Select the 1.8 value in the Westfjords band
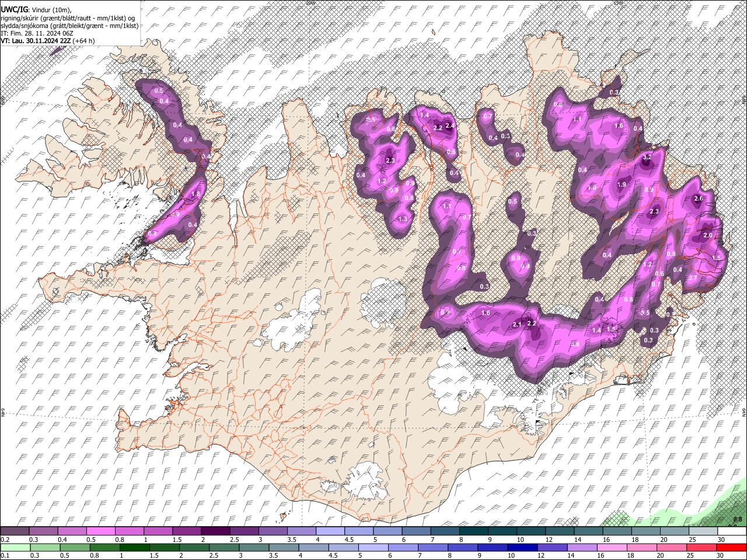This screenshot has width=747, height=560. pos(196,194)
